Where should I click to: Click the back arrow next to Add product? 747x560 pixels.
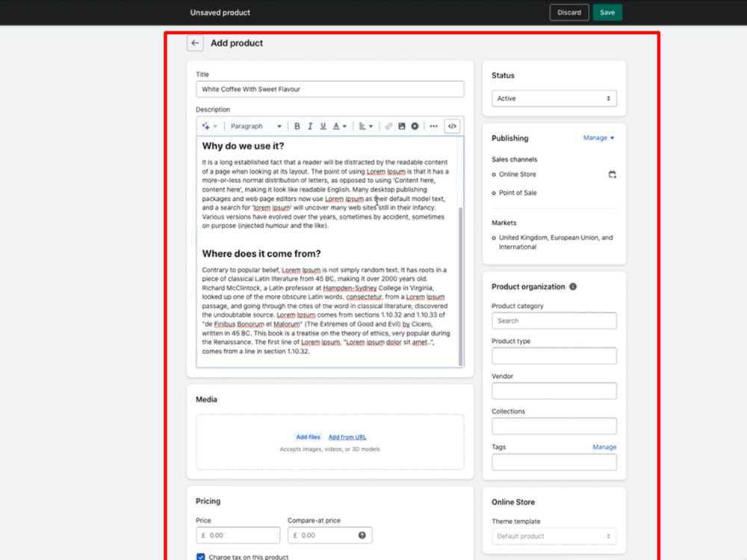[195, 43]
